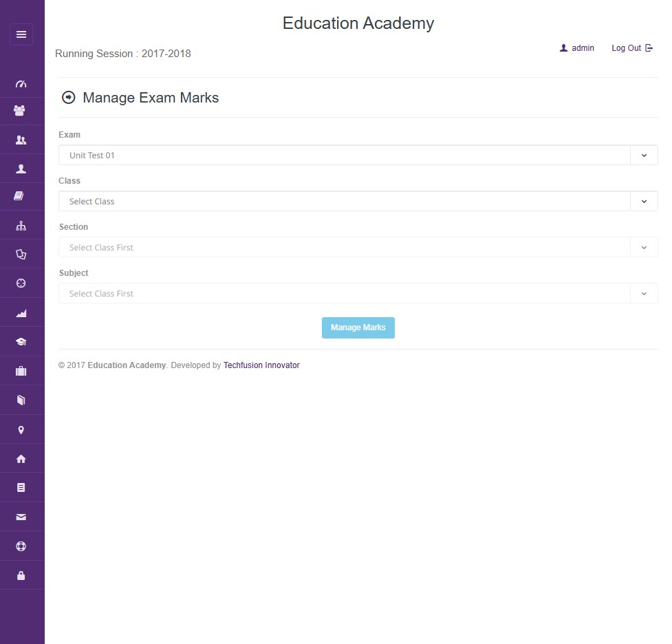Click the Exam field label

pyautogui.click(x=69, y=135)
